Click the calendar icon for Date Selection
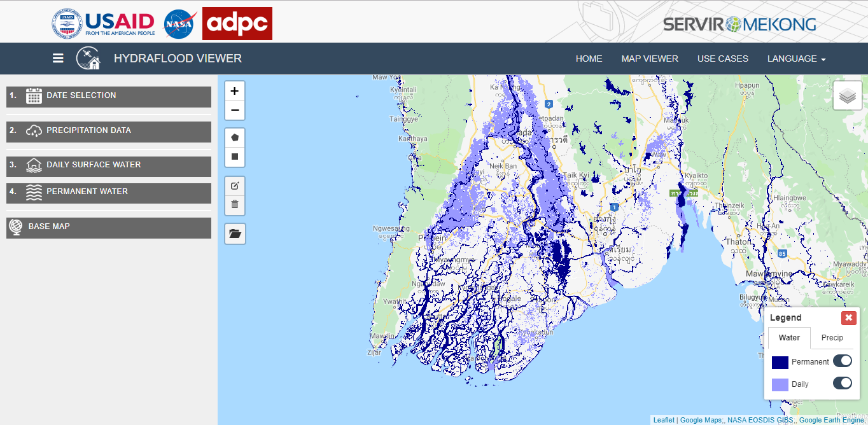The image size is (868, 425). click(x=34, y=96)
